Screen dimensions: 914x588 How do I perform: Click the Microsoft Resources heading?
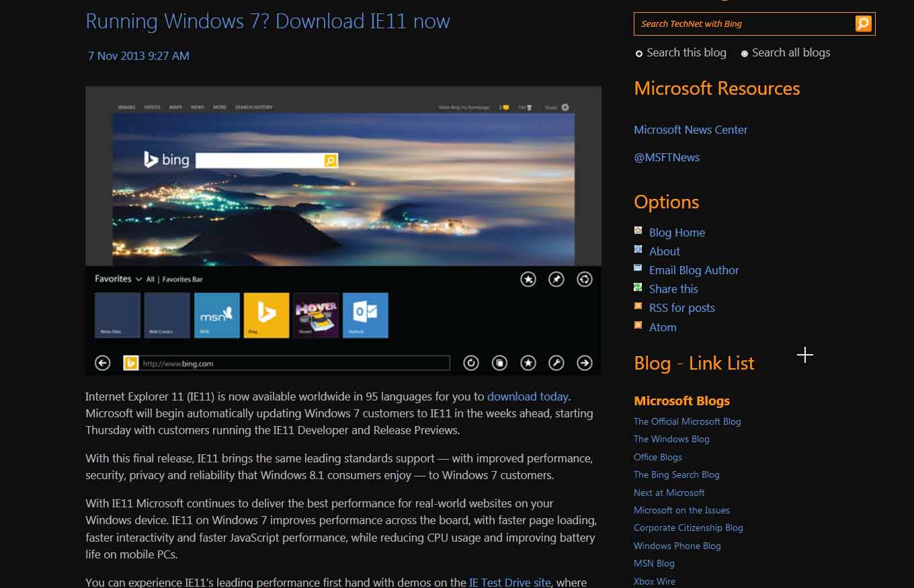tap(717, 89)
